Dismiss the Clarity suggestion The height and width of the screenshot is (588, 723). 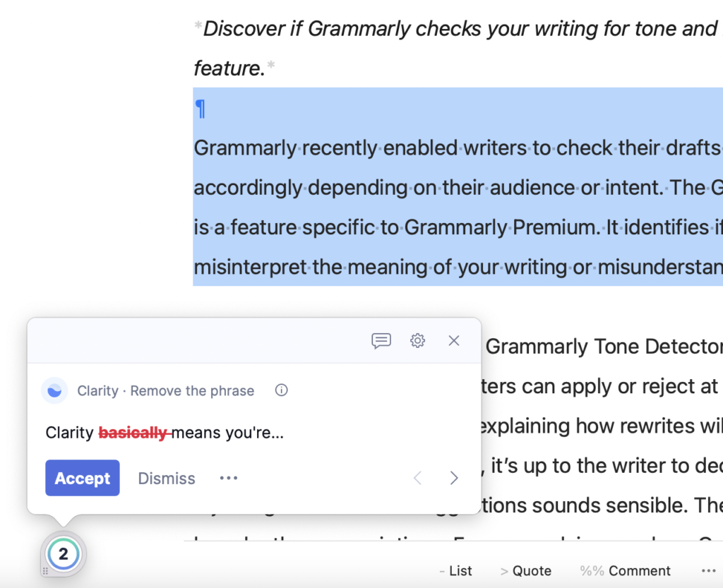[167, 478]
